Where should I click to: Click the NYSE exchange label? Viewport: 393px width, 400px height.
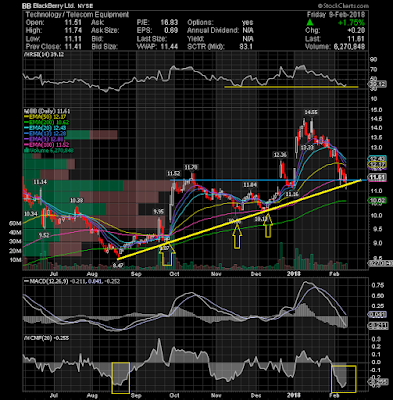click(85, 6)
